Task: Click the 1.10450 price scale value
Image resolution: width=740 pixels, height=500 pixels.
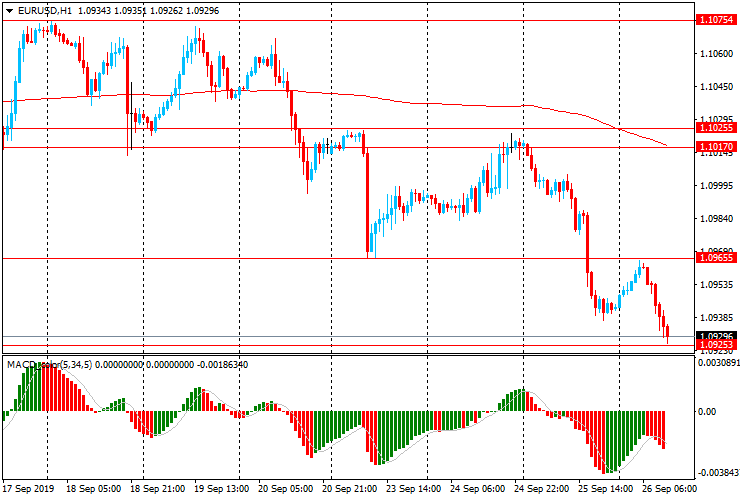Action: [x=716, y=87]
